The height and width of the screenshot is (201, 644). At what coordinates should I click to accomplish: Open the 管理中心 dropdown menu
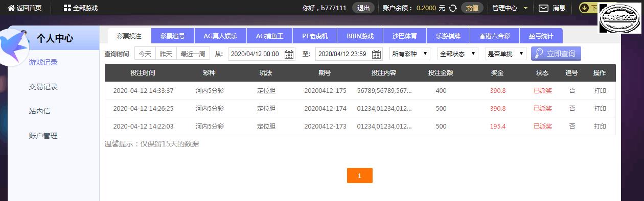(x=510, y=8)
